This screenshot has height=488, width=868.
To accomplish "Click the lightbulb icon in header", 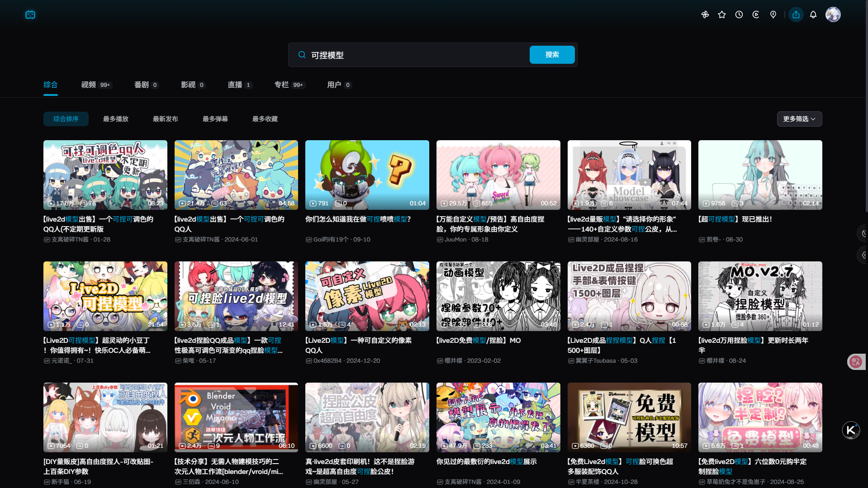I will click(x=773, y=14).
